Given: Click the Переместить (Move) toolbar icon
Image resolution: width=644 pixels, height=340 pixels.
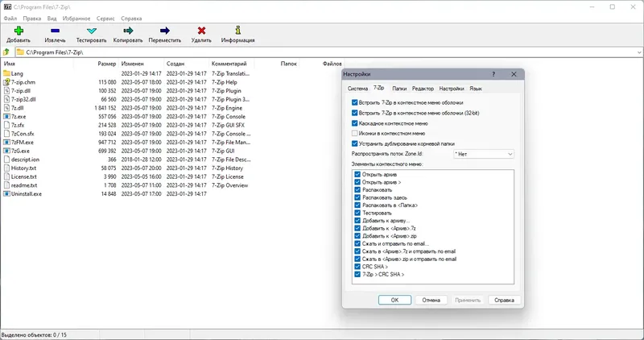Looking at the screenshot, I should pyautogui.click(x=165, y=31).
